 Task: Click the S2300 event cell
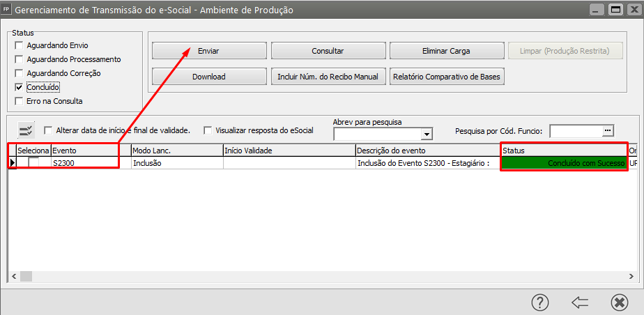(91, 163)
